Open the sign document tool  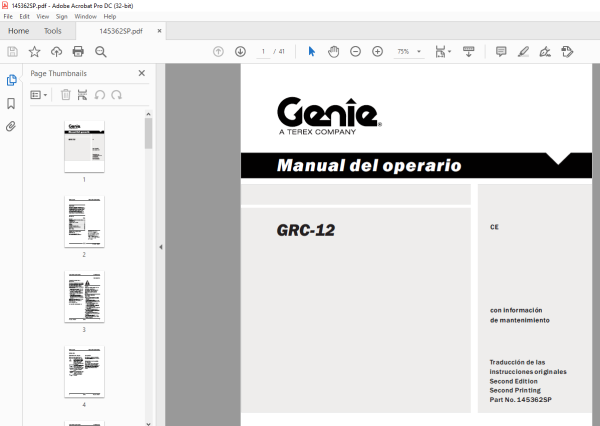tap(545, 51)
